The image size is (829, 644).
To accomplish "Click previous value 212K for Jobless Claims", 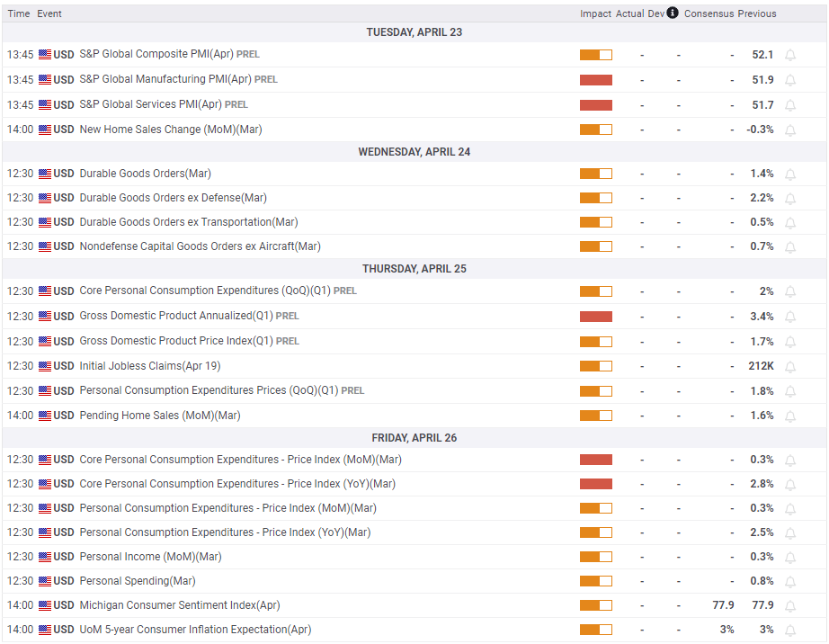I will (761, 366).
